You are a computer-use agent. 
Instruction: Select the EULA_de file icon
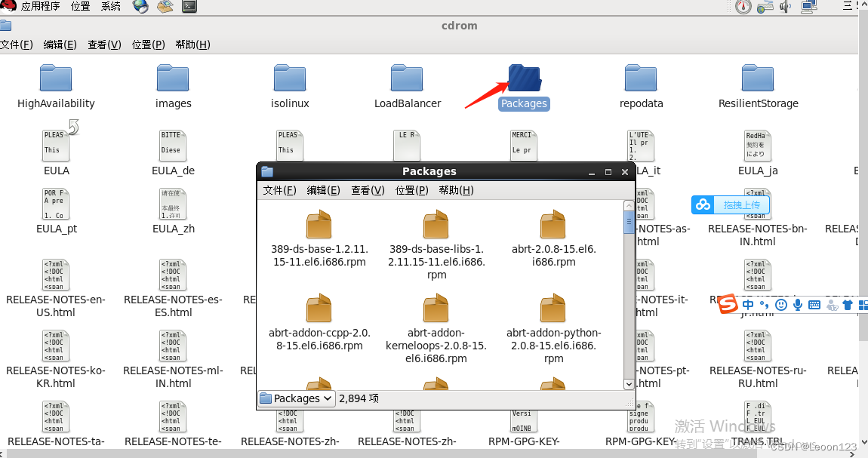[x=174, y=145]
